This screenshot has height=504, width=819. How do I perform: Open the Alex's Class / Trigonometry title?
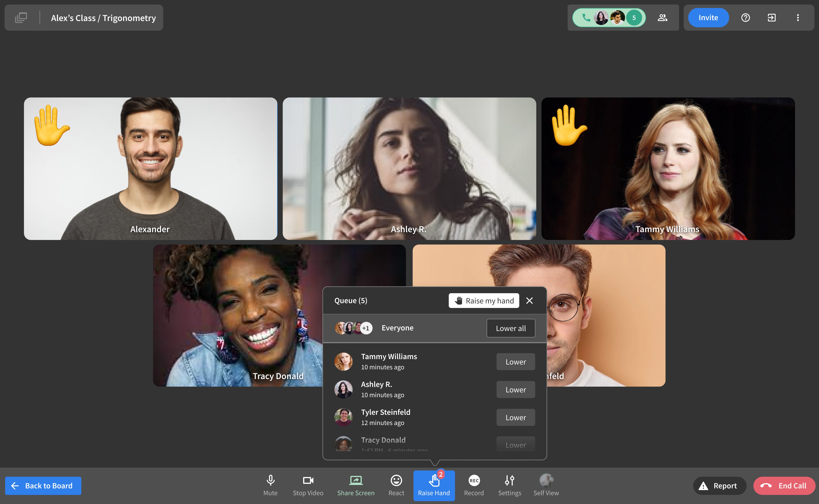click(x=103, y=18)
